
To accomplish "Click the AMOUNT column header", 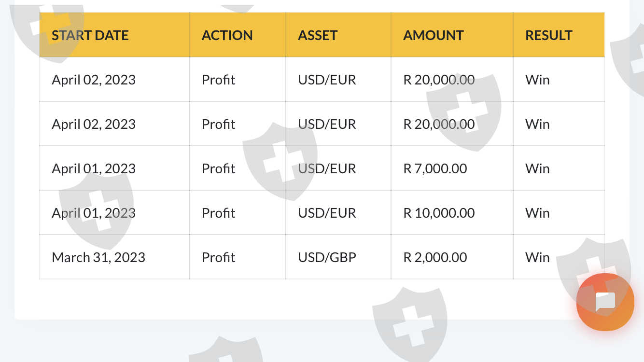I will tap(434, 35).
